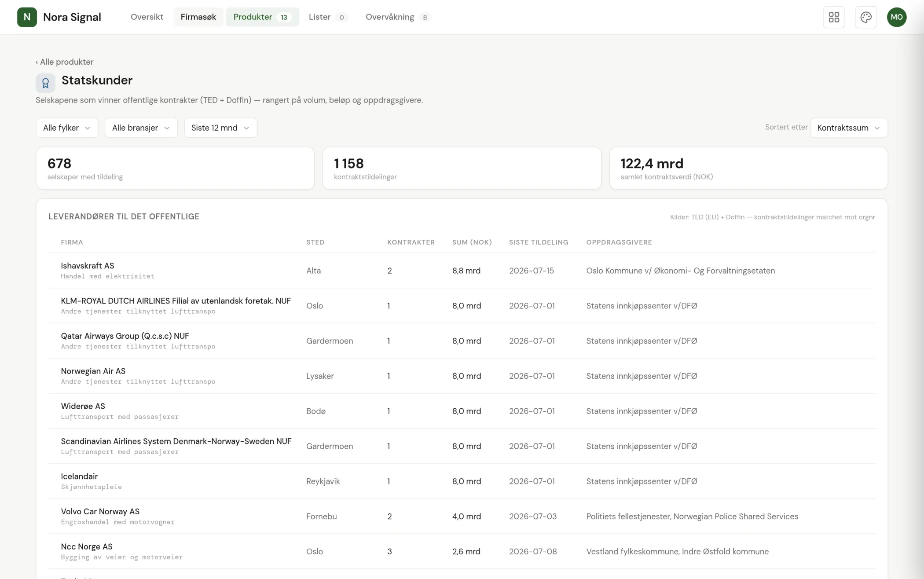Click Oslo Kommune v/ Økonomi- Og Forvaltningsetaten
Screen dimensions: 924x579
pos(681,271)
